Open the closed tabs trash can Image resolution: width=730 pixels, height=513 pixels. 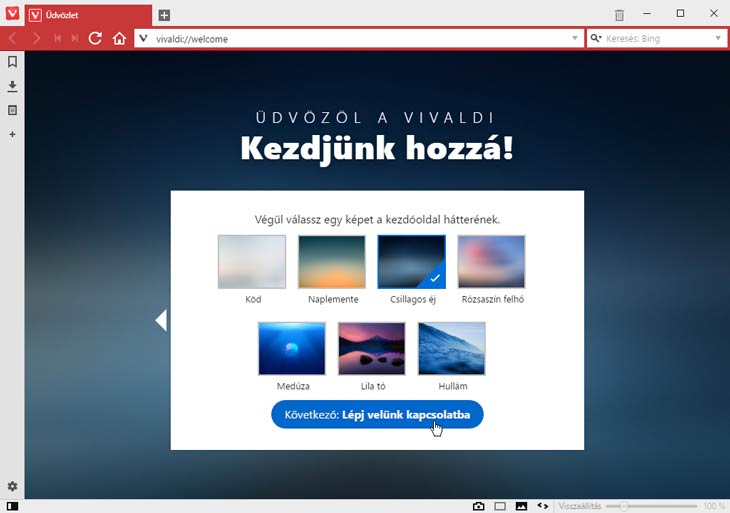(619, 15)
